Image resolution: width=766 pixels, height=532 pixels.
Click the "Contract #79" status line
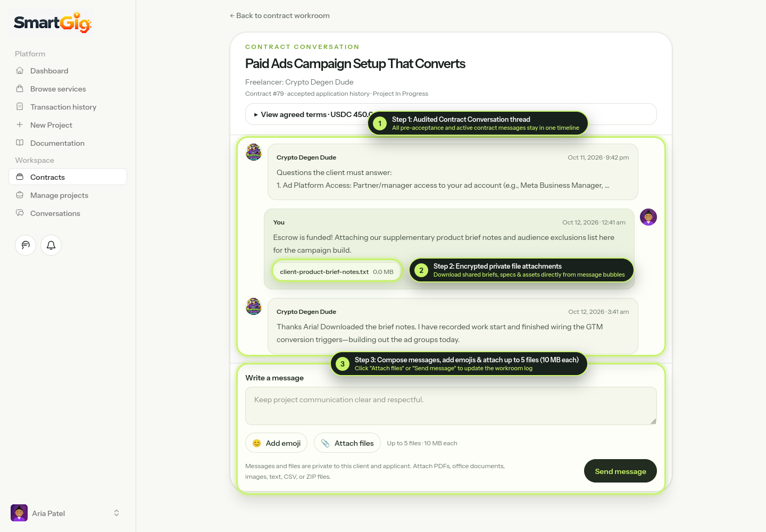pos(337,94)
